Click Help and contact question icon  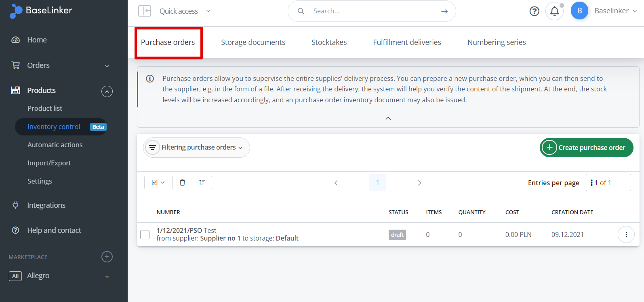coord(16,230)
